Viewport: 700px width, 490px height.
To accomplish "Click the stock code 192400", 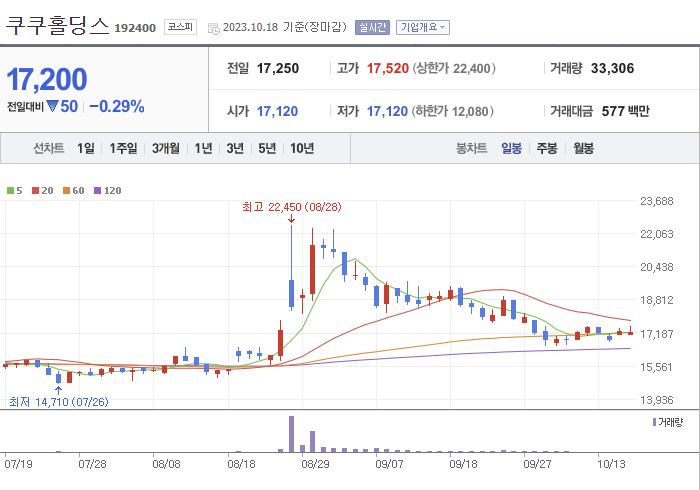I will (x=135, y=28).
